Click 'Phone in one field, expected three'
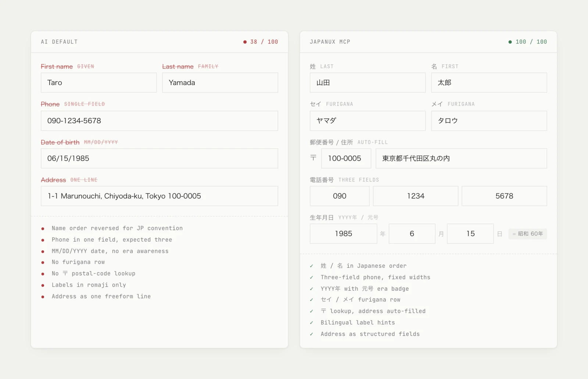 coord(112,240)
